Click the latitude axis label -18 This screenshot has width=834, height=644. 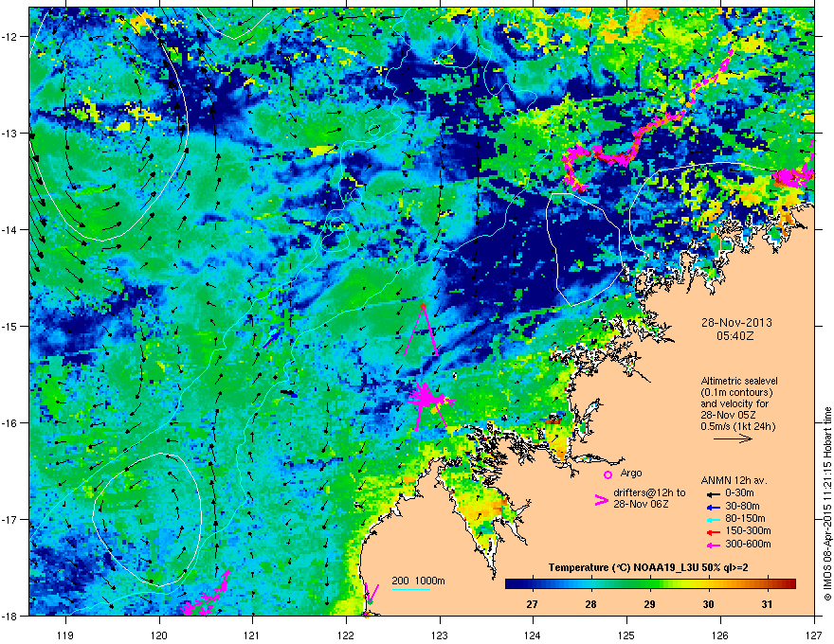[9, 616]
